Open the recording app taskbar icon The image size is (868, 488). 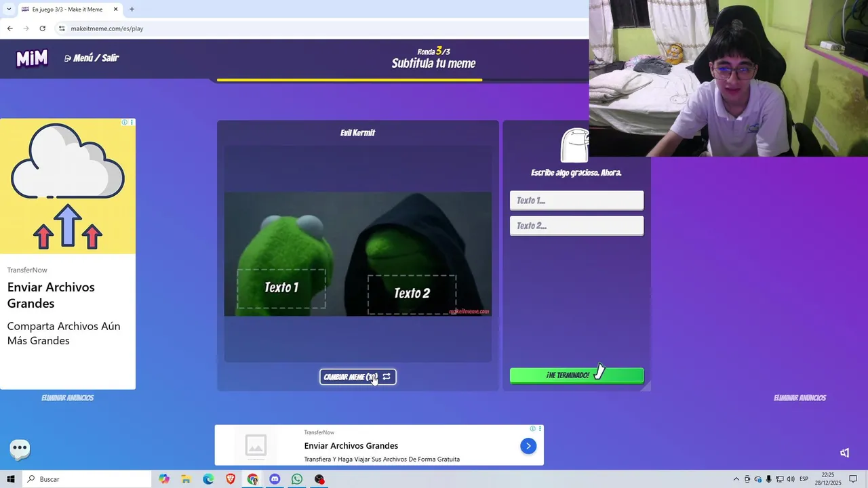coord(319,479)
